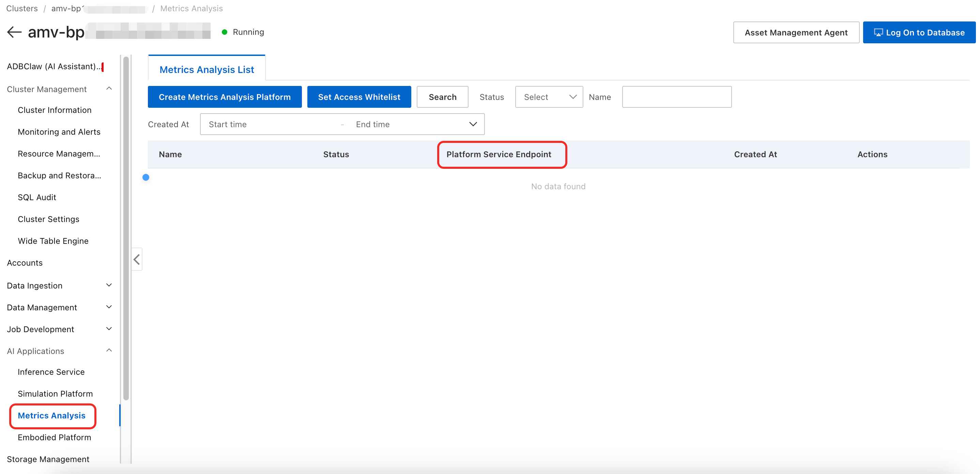Collapse the sidebar with the chevron handle
The height and width of the screenshot is (474, 980).
click(x=137, y=260)
